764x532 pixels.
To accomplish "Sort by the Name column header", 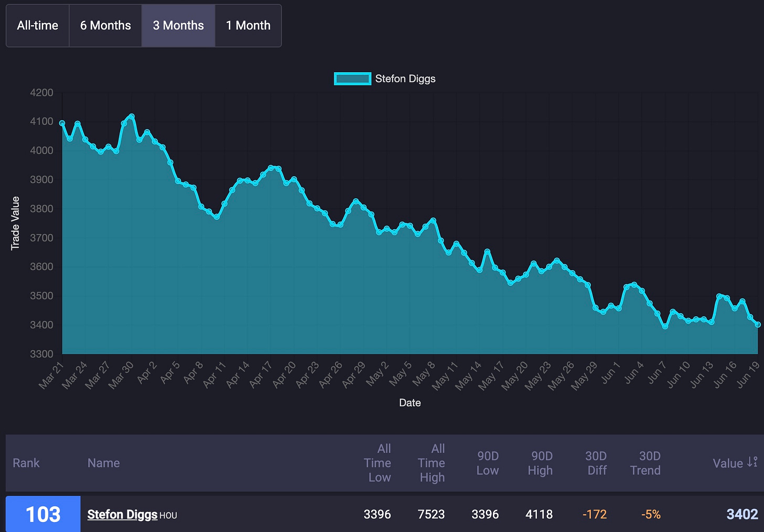I will pos(103,463).
